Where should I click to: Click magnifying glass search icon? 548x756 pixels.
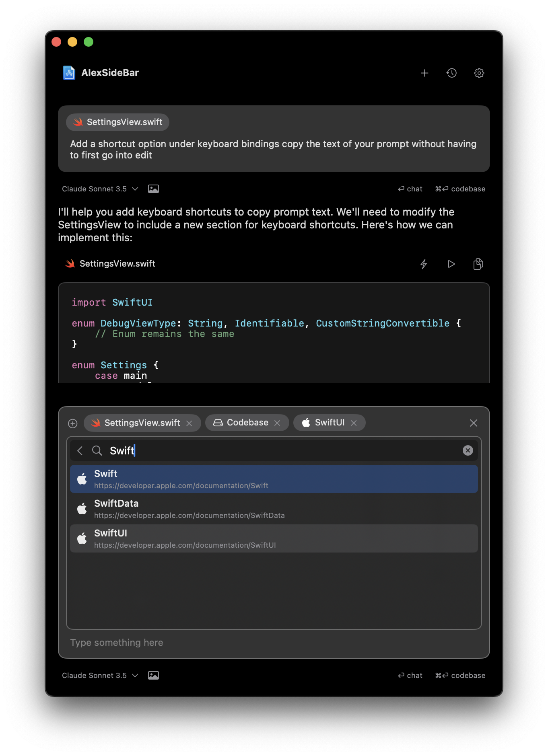click(x=97, y=451)
